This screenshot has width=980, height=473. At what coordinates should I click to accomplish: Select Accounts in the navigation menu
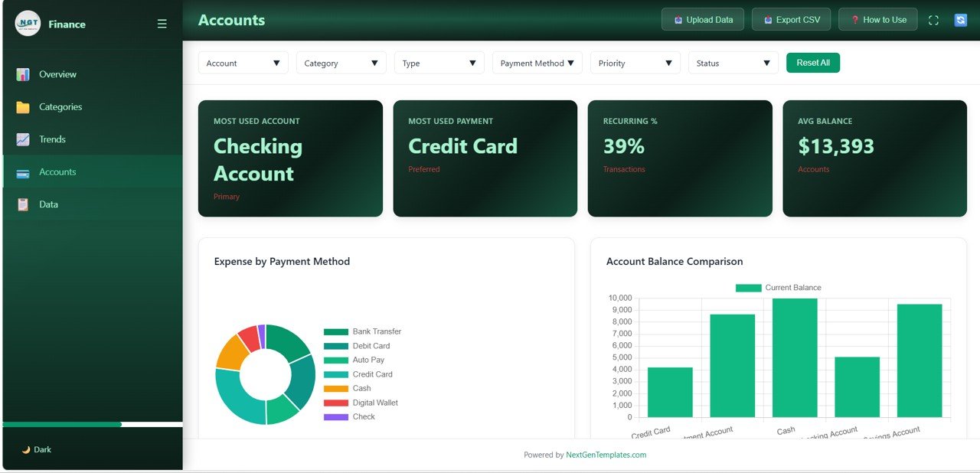tap(59, 171)
